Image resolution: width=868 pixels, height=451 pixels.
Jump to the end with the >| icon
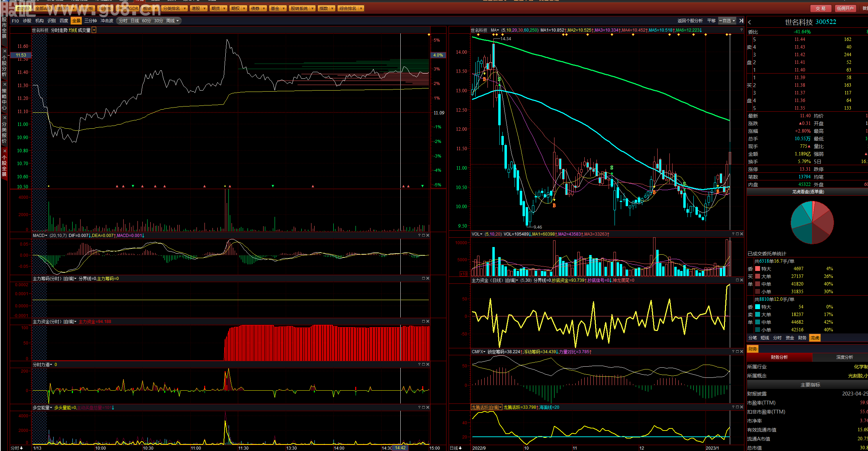[741, 21]
